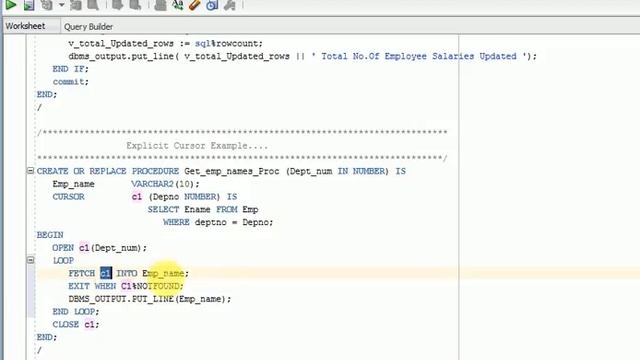Open an Unshared SQL Worksheet icon
Image resolution: width=640 pixels, height=360 pixels.
tap(160, 4)
